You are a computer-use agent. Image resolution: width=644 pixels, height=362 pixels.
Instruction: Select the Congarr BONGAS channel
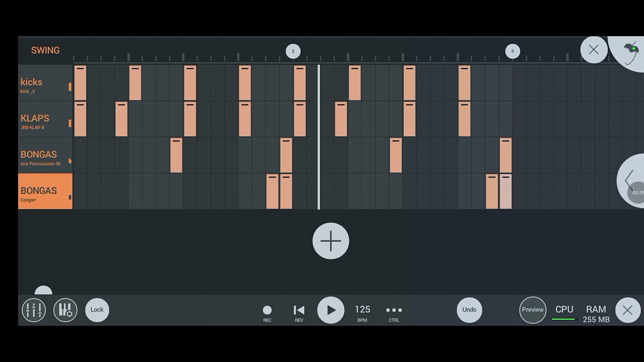[45, 191]
